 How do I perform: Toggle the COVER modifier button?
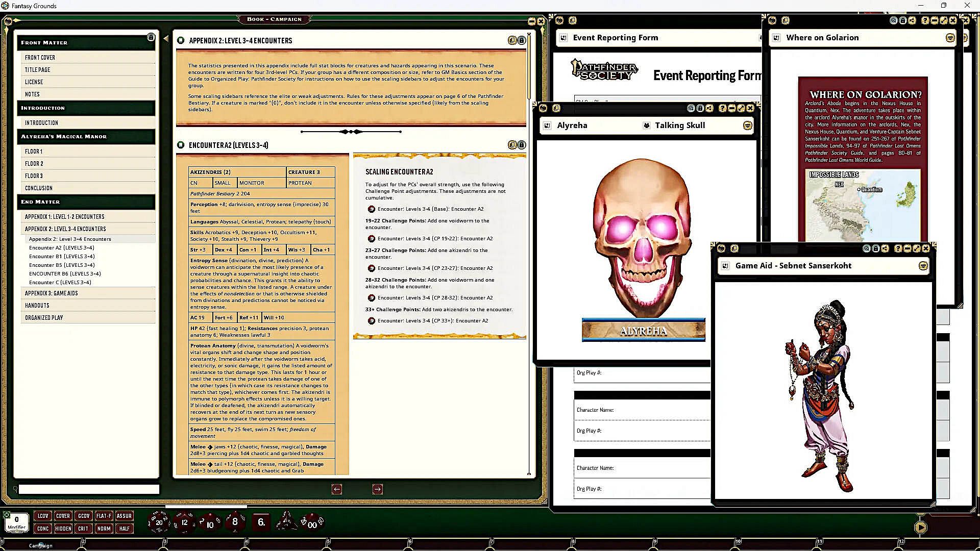[x=63, y=516]
